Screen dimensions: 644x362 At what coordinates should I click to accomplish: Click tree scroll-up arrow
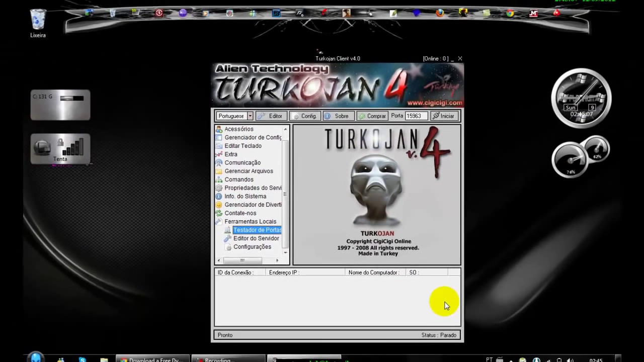click(x=285, y=129)
